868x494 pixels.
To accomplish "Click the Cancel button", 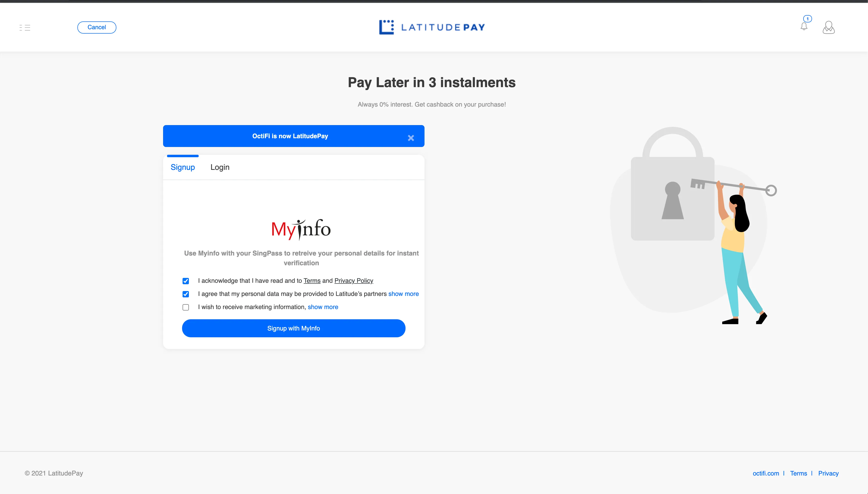I will tap(97, 27).
